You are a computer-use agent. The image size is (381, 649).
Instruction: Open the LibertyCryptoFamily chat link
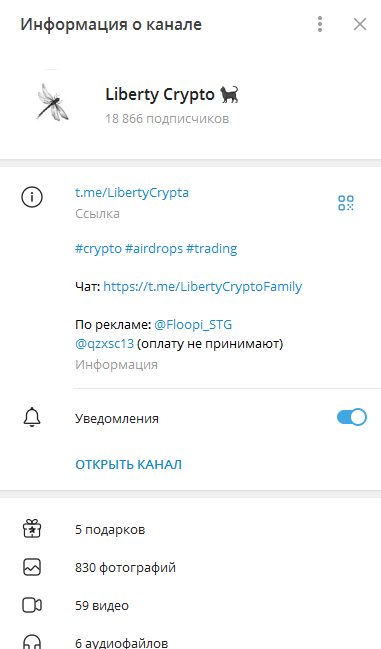203,286
